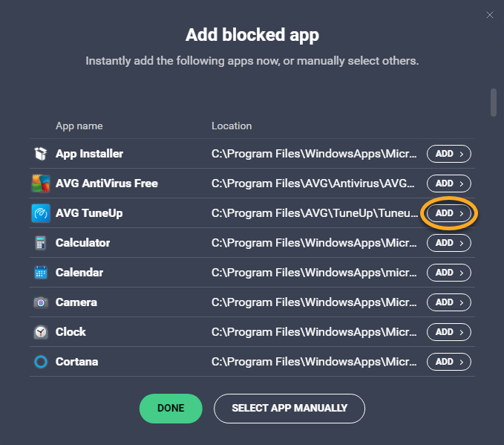Click the Calculator app icon

pyautogui.click(x=40, y=243)
